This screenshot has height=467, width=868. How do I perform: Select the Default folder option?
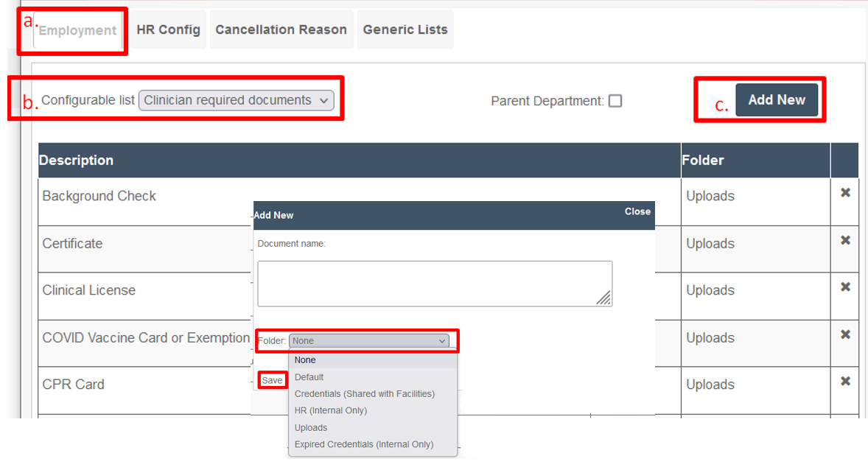click(309, 377)
